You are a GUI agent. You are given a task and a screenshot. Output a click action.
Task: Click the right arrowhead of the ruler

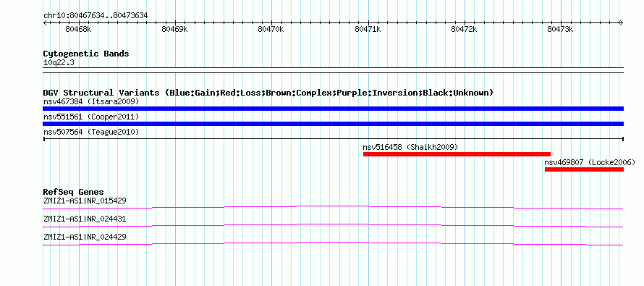click(x=622, y=23)
